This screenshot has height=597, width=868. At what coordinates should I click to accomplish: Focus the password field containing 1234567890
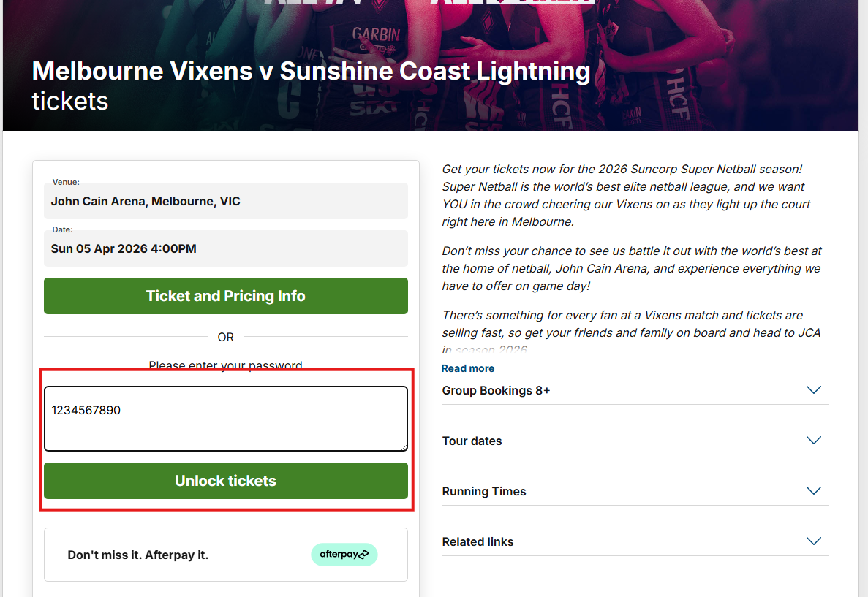coord(225,419)
